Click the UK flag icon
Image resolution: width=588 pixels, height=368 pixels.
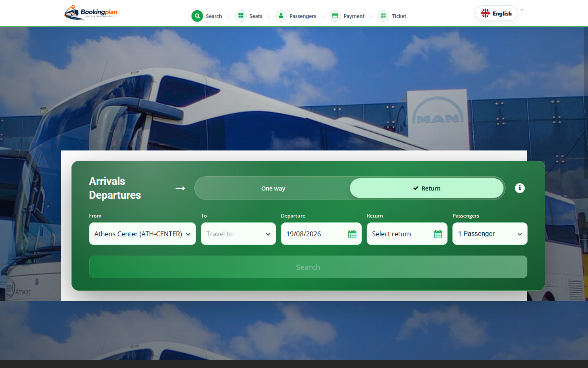(486, 13)
